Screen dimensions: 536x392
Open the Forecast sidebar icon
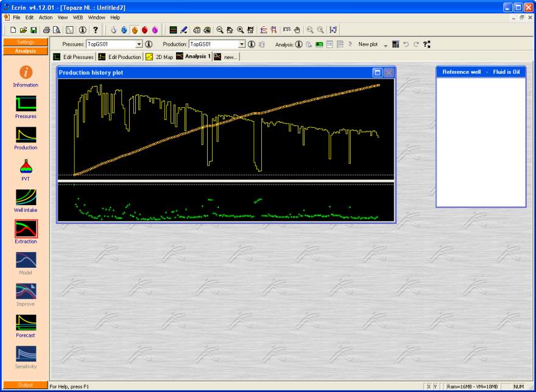26,323
